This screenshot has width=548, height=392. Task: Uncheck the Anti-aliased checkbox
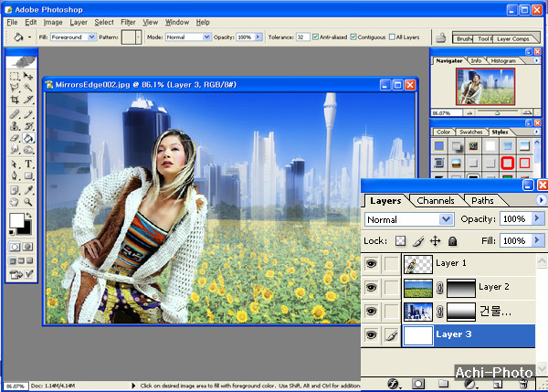pyautogui.click(x=315, y=37)
